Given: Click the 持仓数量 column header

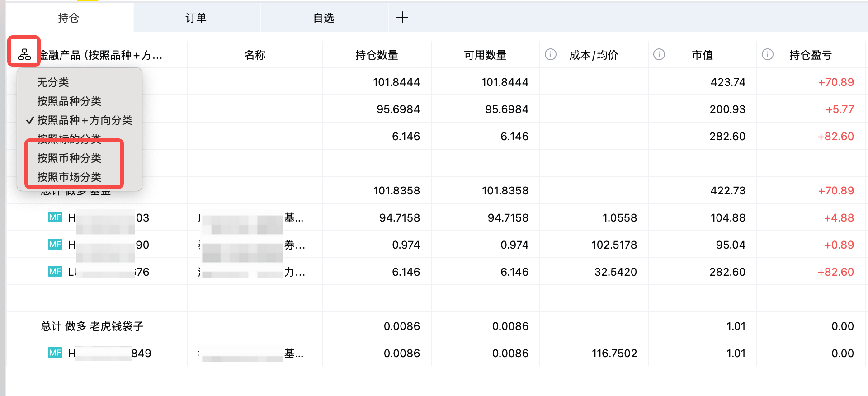Looking at the screenshot, I should click(x=377, y=55).
